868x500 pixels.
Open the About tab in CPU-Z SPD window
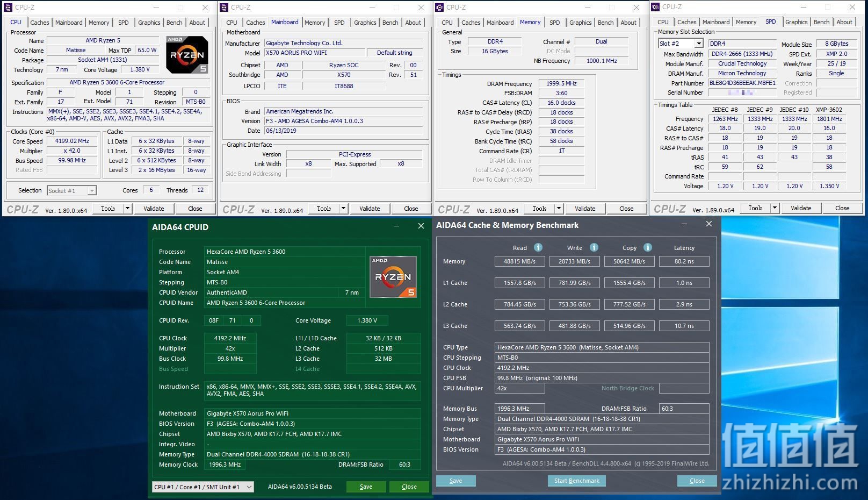tap(844, 22)
